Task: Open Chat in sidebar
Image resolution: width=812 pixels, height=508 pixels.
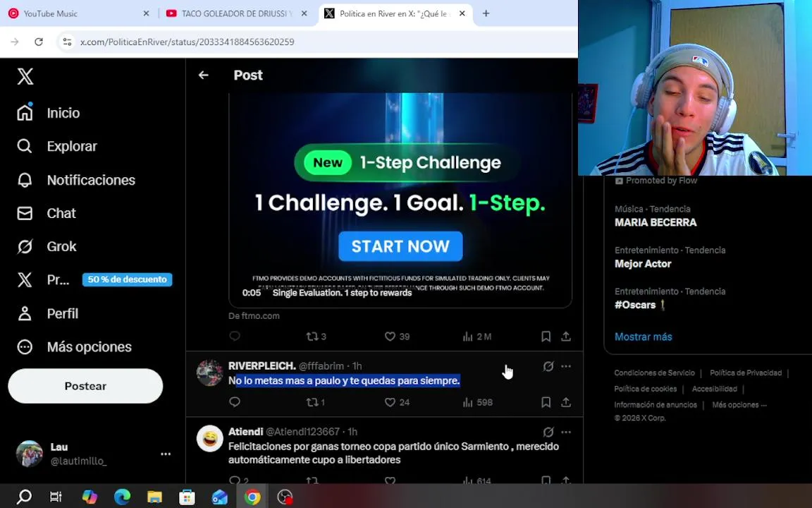Action: pyautogui.click(x=46, y=213)
